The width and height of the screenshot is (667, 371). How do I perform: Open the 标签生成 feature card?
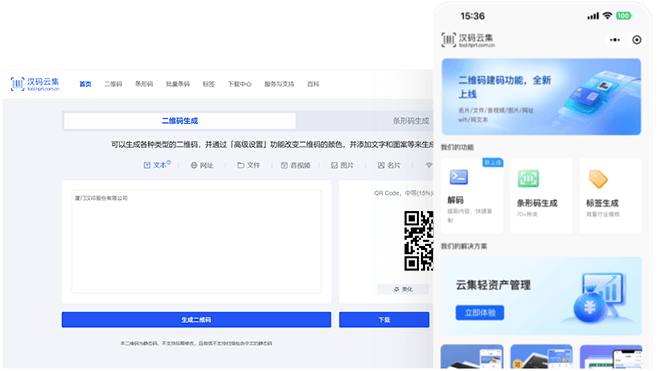pyautogui.click(x=610, y=196)
